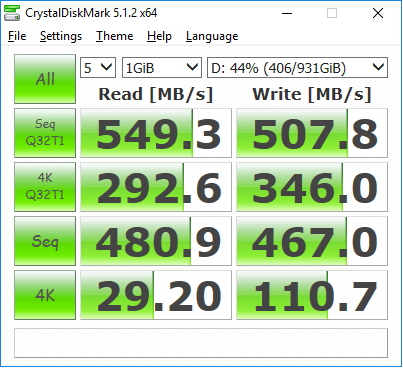Run all benchmarks with the All button
The height and width of the screenshot is (368, 403).
45,79
